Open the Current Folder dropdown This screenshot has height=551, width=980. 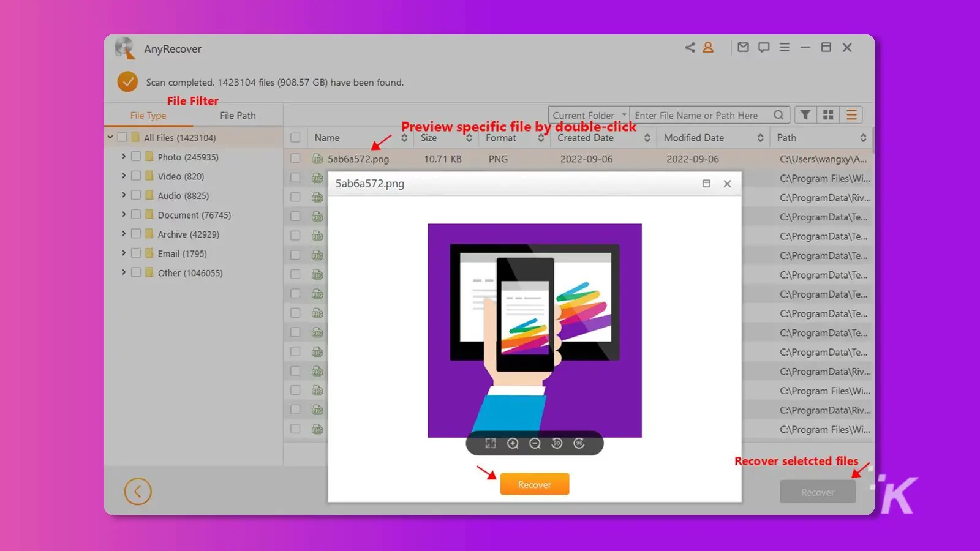coord(589,115)
